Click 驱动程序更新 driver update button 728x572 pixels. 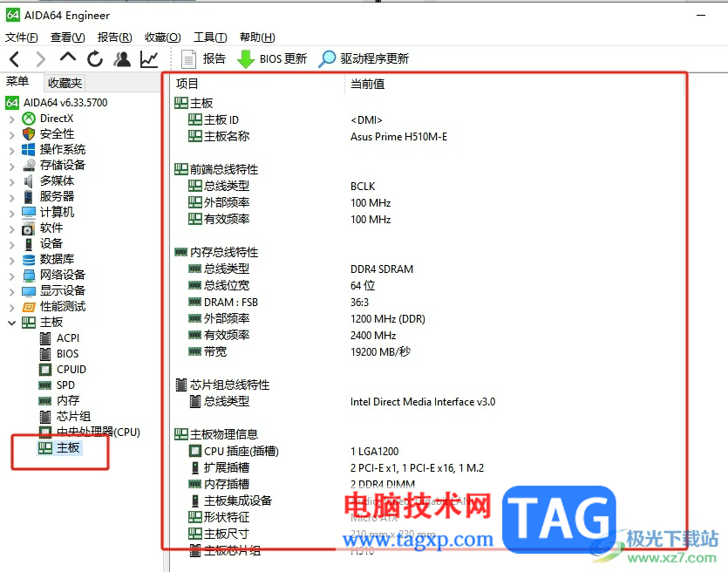pyautogui.click(x=364, y=59)
